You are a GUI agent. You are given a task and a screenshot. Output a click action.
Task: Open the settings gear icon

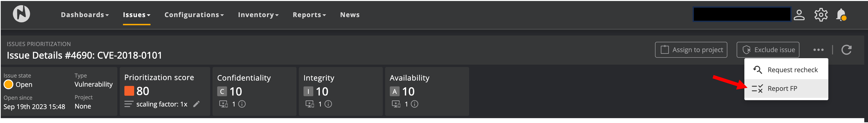tap(821, 15)
